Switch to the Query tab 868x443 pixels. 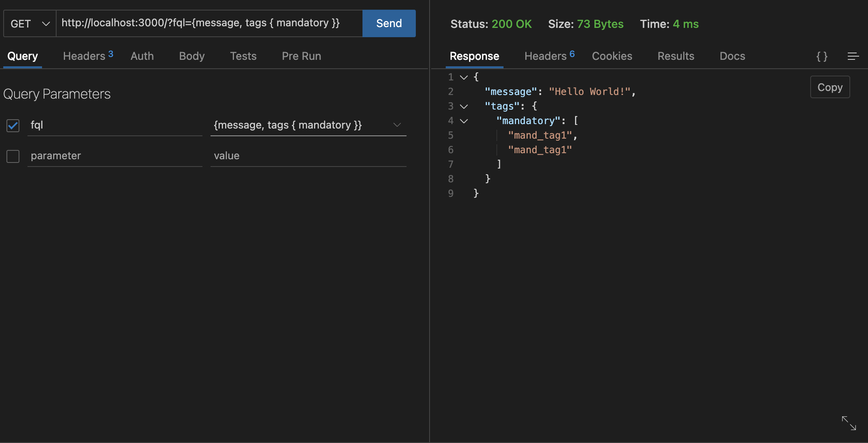[x=23, y=56]
